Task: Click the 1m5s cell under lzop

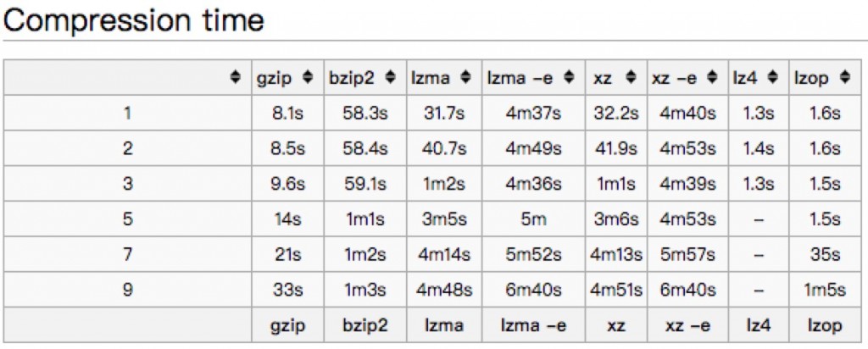Action: 821,290
